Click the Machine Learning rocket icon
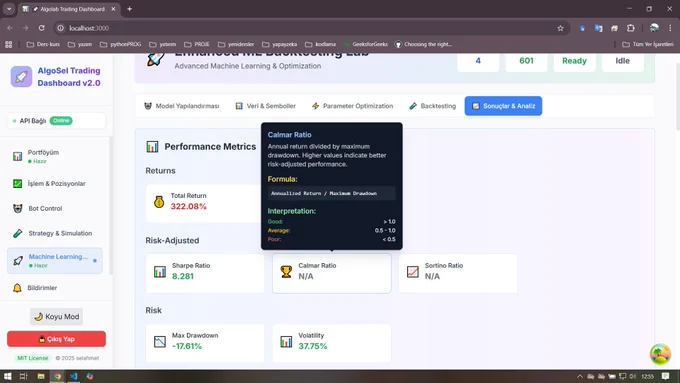Image resolution: width=680 pixels, height=383 pixels. coord(18,261)
